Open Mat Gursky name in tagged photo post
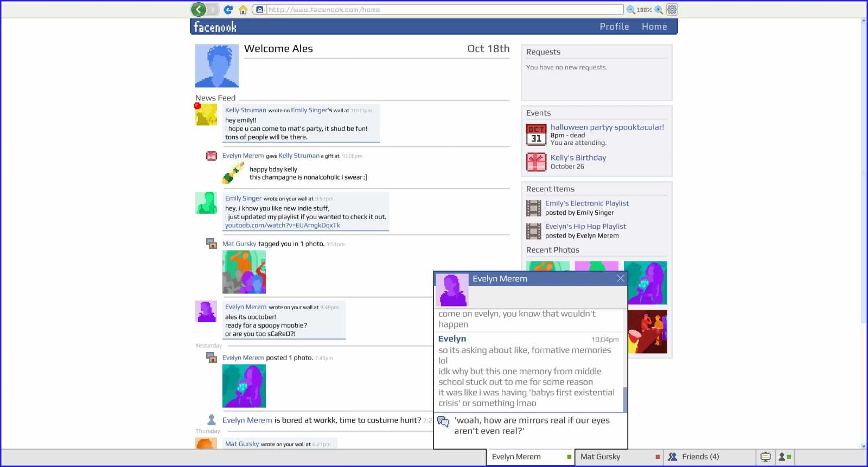This screenshot has width=868, height=467. pyautogui.click(x=239, y=244)
